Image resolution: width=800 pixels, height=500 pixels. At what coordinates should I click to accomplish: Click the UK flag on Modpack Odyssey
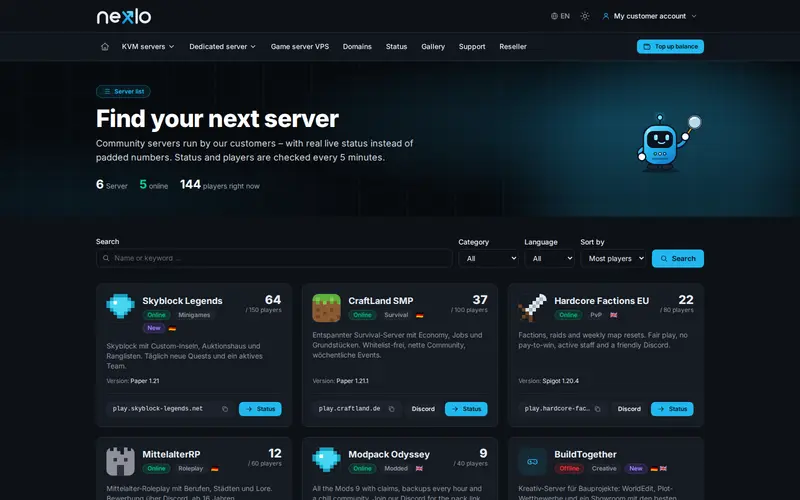[x=419, y=469]
